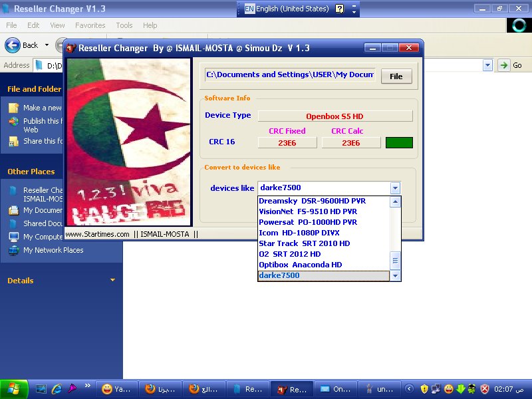Click the device list scroll up arrow

pos(395,202)
